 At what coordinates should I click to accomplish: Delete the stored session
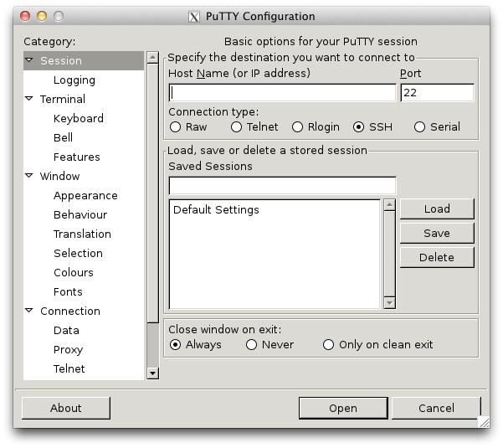(437, 257)
